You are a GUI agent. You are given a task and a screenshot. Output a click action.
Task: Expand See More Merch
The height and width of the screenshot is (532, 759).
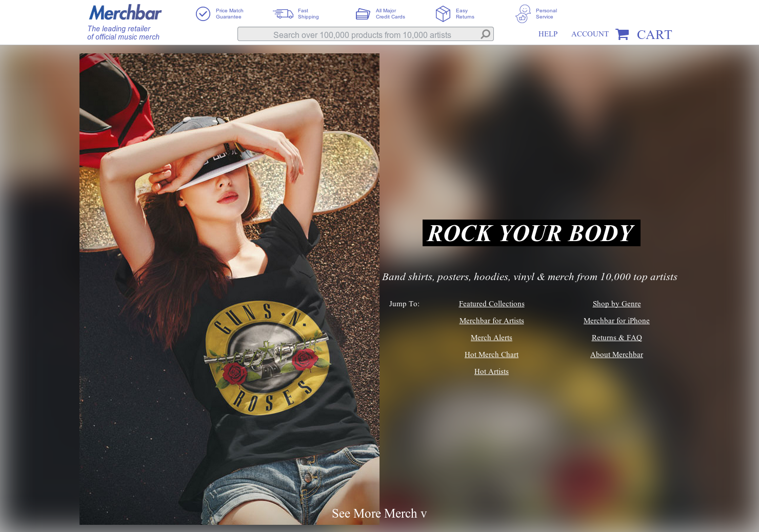tap(379, 514)
